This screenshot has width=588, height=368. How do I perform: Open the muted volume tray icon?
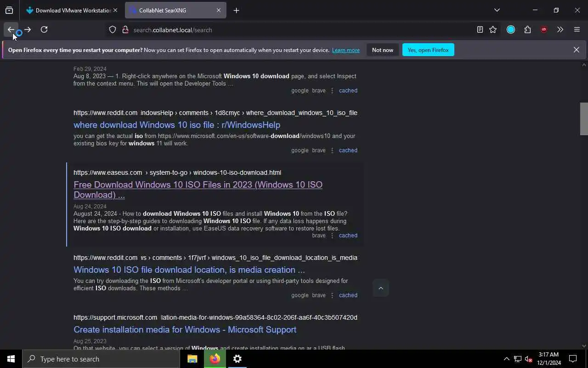528,359
